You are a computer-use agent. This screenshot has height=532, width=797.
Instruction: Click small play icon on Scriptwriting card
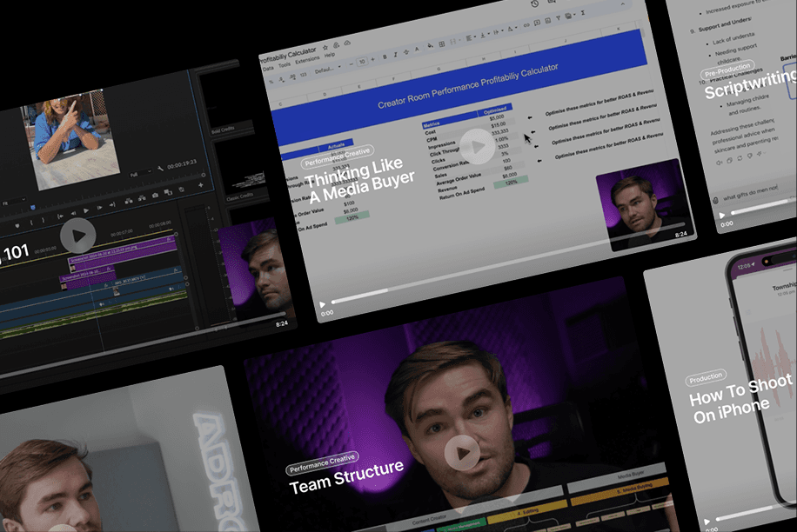pyautogui.click(x=721, y=216)
